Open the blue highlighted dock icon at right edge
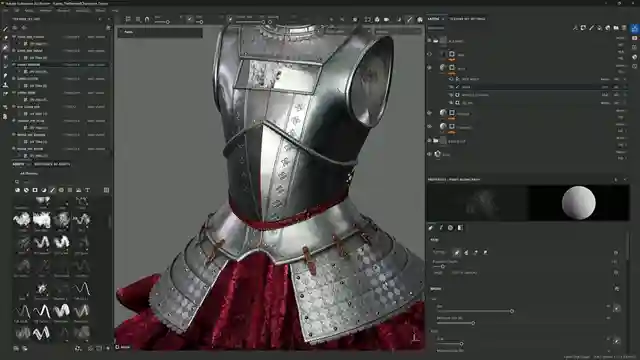The image size is (640, 360). tap(635, 28)
